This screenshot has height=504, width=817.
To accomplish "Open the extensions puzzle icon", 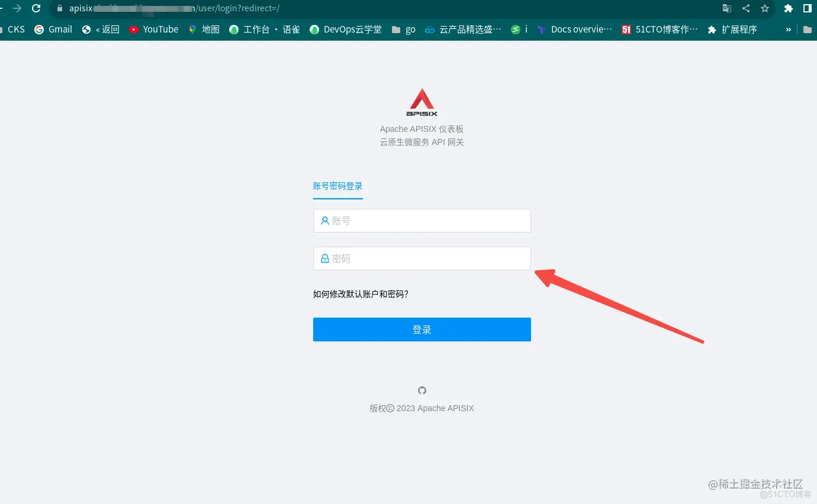I will point(789,8).
